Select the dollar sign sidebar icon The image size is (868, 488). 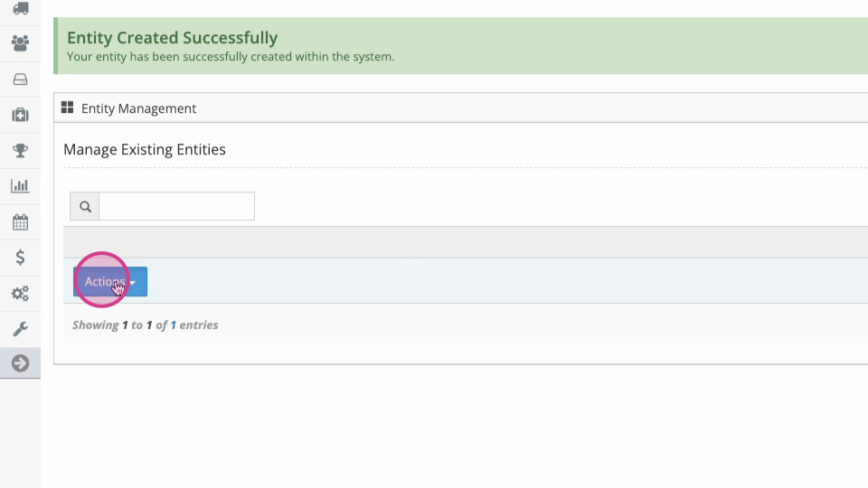[x=21, y=258]
